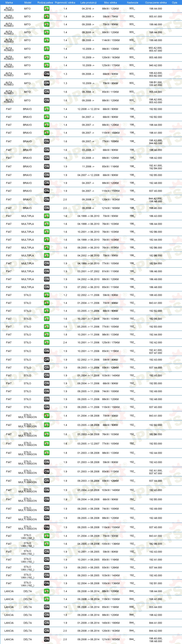Click ON icon in Multipla 81kW / 110KM row

(47, 271)
